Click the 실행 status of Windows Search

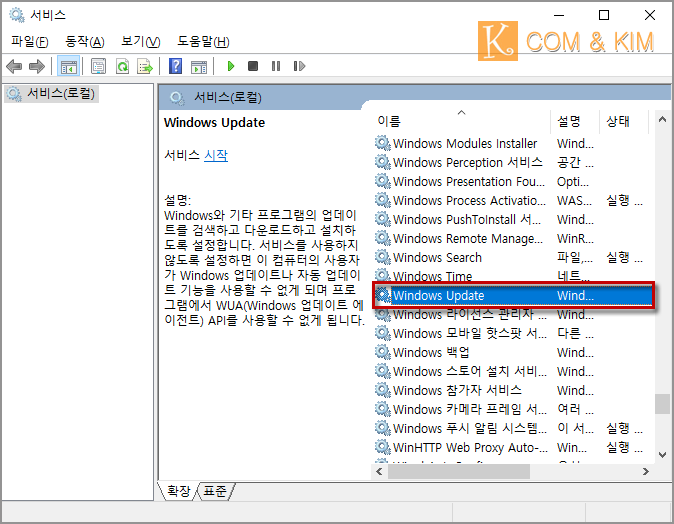pyautogui.click(x=625, y=257)
